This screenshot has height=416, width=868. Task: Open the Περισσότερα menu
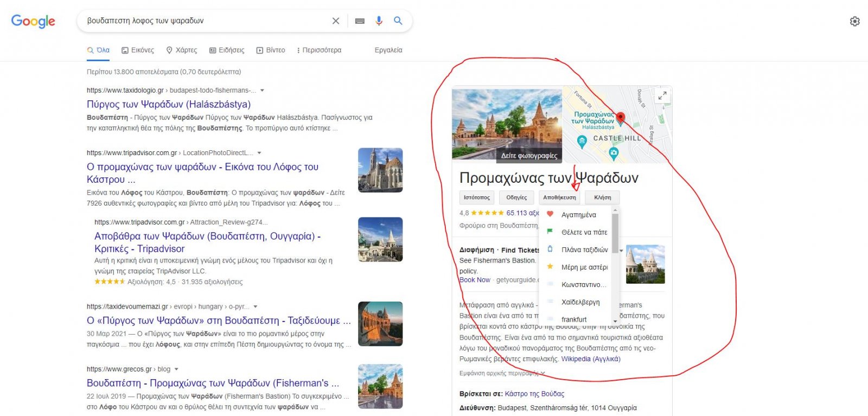[x=320, y=50]
